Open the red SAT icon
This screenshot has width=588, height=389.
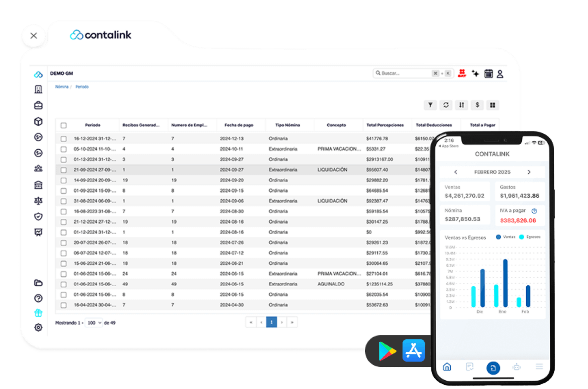point(462,73)
